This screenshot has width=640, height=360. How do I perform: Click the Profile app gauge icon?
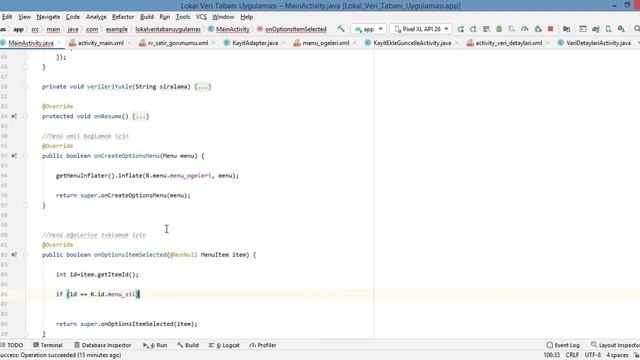(525, 29)
